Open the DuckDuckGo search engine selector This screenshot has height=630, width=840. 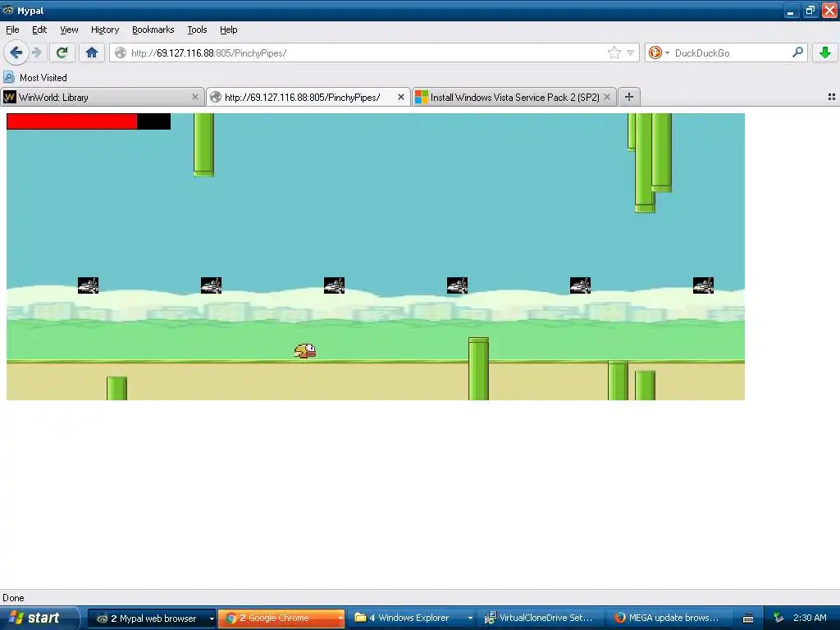click(659, 52)
